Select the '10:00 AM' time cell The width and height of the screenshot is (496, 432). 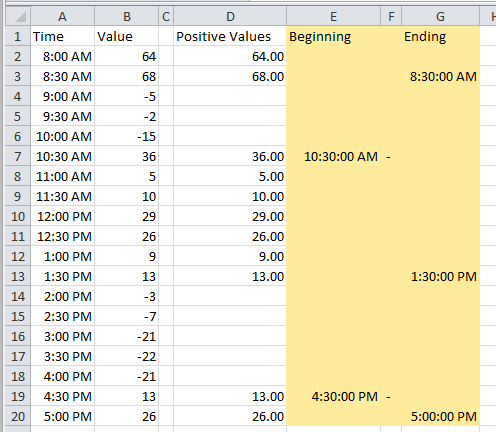tap(62, 136)
